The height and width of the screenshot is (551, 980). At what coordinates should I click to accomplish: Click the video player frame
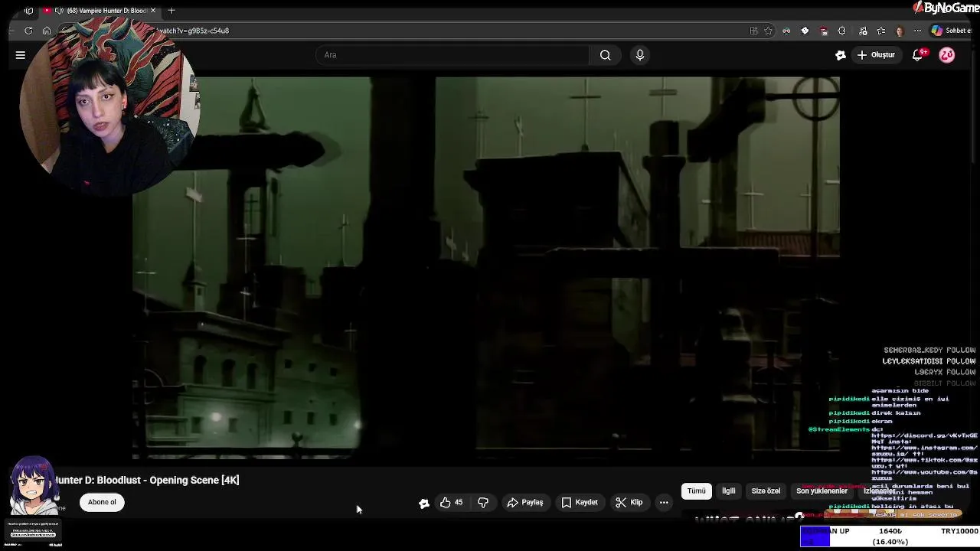tap(486, 268)
